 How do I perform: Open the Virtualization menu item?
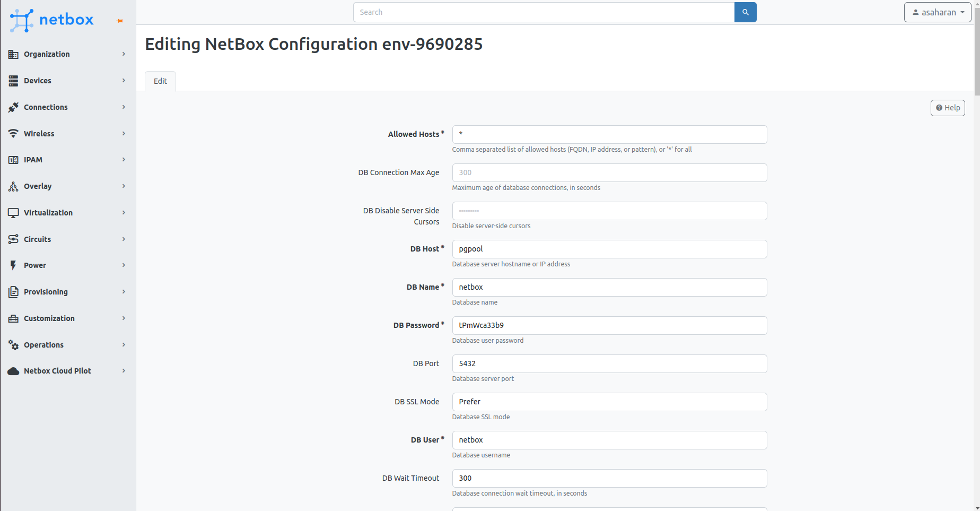68,213
